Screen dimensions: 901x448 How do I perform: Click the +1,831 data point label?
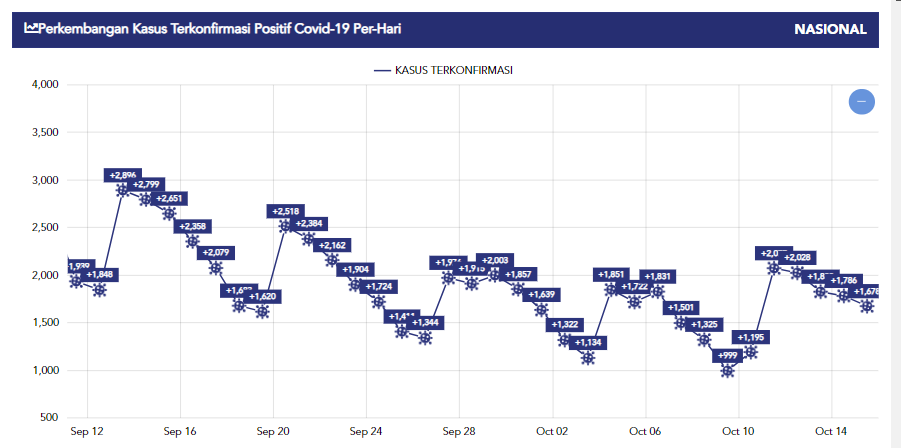click(x=658, y=276)
